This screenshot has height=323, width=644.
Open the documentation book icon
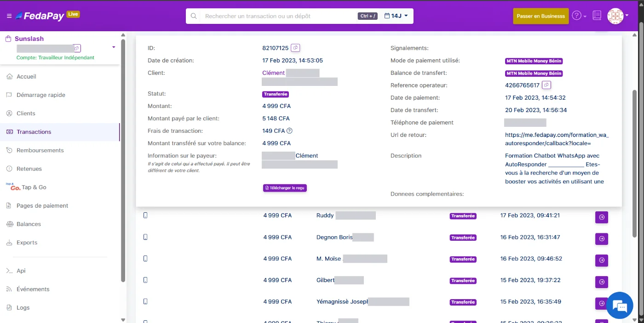[597, 16]
